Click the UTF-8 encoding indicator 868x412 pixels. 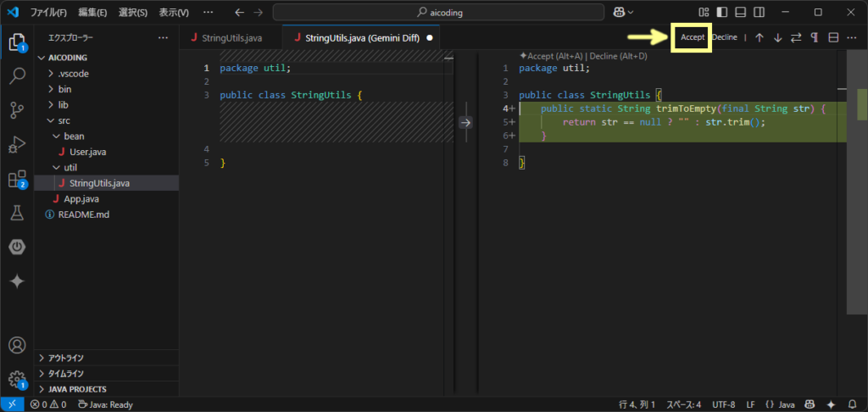(x=724, y=405)
